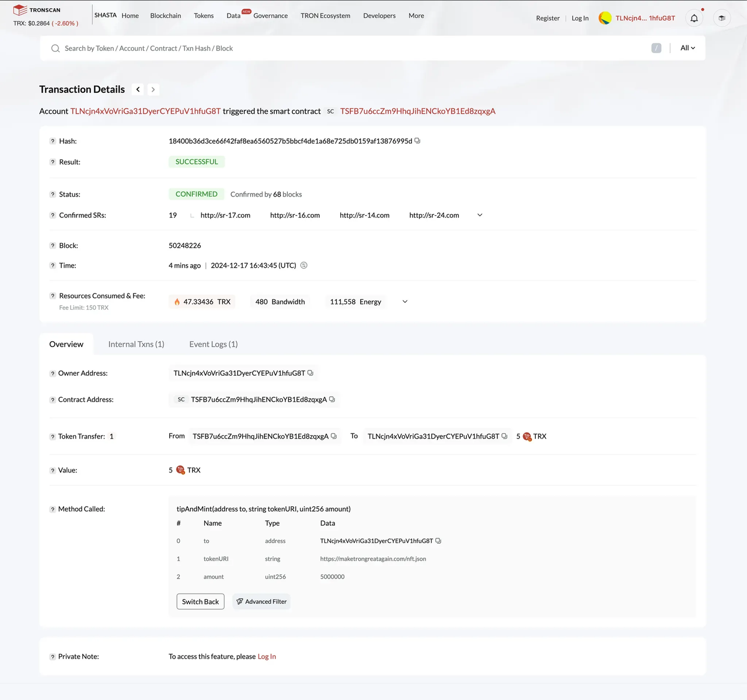The height and width of the screenshot is (700, 747).
Task: Copy the transaction hash
Action: [x=417, y=141]
